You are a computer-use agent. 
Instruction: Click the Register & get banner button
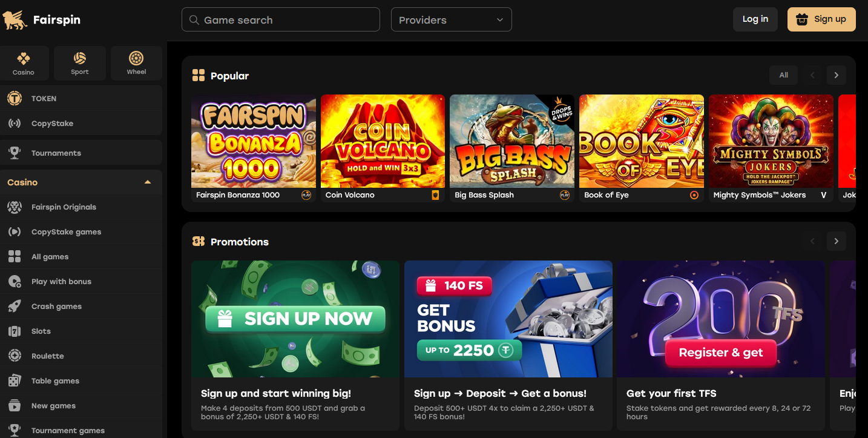721,353
